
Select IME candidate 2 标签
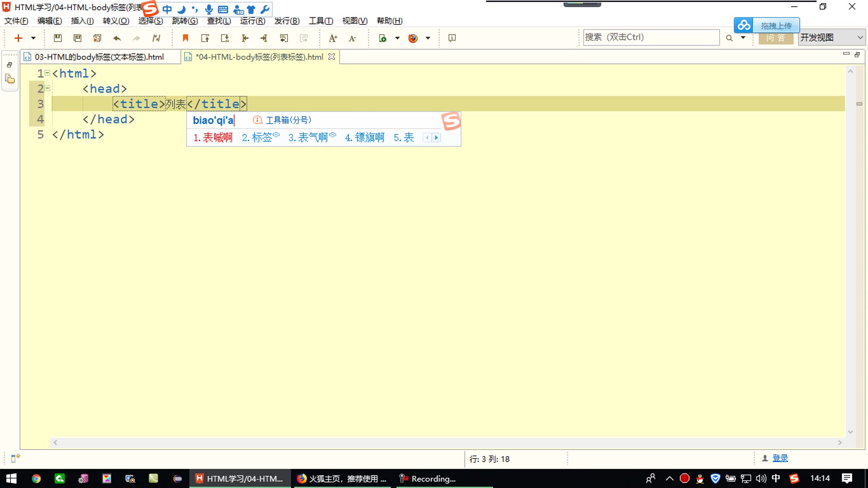point(260,137)
